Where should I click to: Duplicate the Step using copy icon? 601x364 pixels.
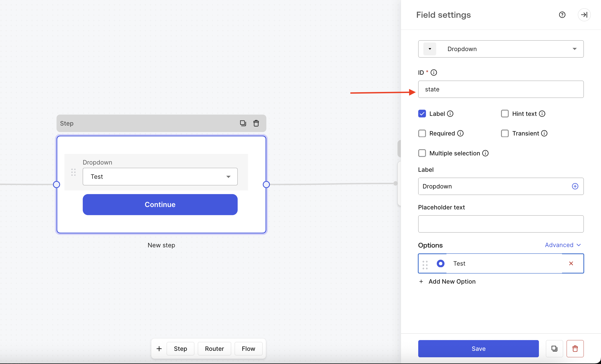click(x=243, y=123)
